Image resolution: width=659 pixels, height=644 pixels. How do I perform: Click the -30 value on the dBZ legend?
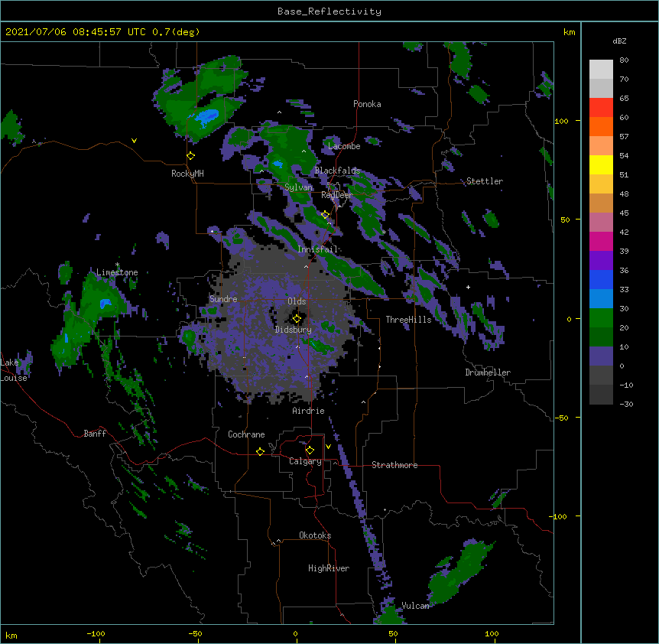pyautogui.click(x=626, y=404)
